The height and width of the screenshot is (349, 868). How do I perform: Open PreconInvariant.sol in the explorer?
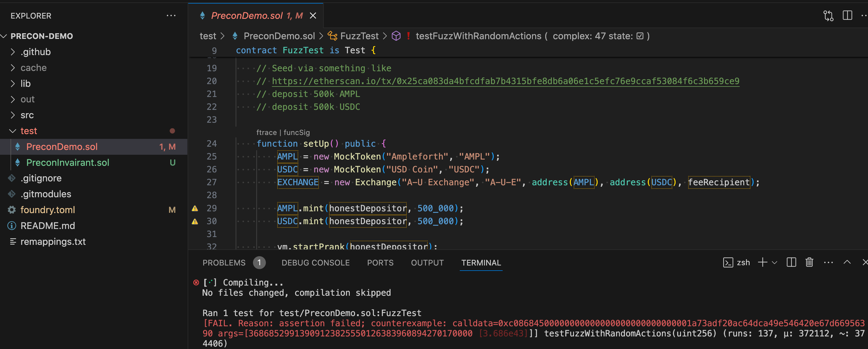(67, 163)
